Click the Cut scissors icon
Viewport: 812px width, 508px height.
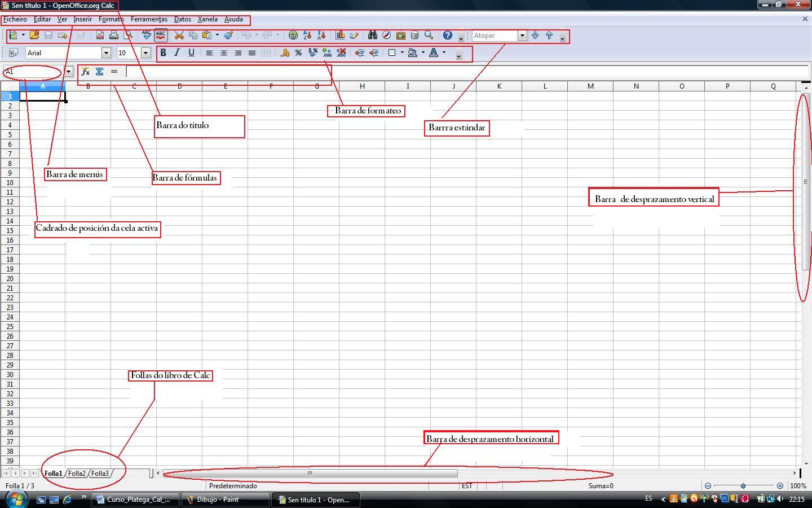point(179,36)
